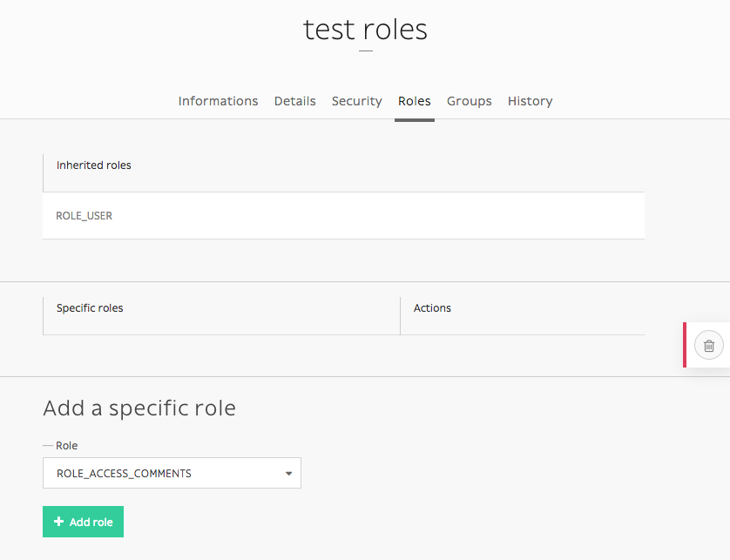Open the ROLE_ACCESS_COMMENTS role dropdown
Image resolution: width=730 pixels, height=560 pixels.
point(172,473)
